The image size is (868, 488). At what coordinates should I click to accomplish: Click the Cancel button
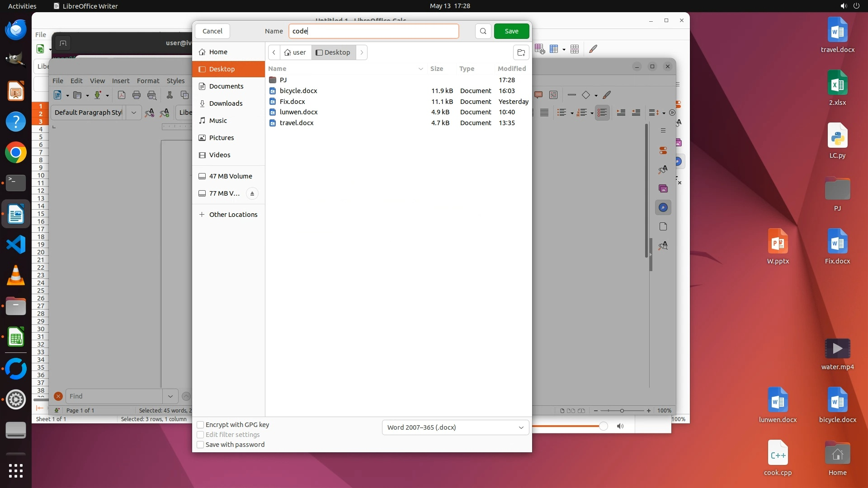pos(212,31)
